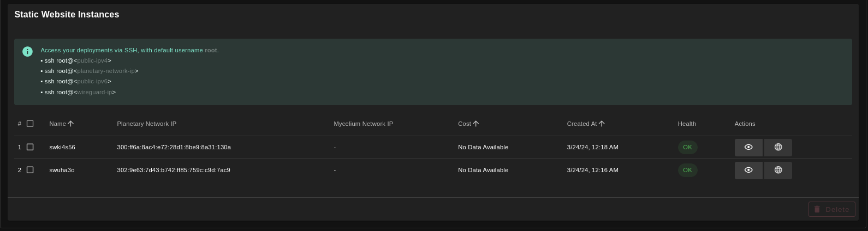Click the globe icon for swki4s56
The height and width of the screenshot is (231, 868).
[x=778, y=147]
